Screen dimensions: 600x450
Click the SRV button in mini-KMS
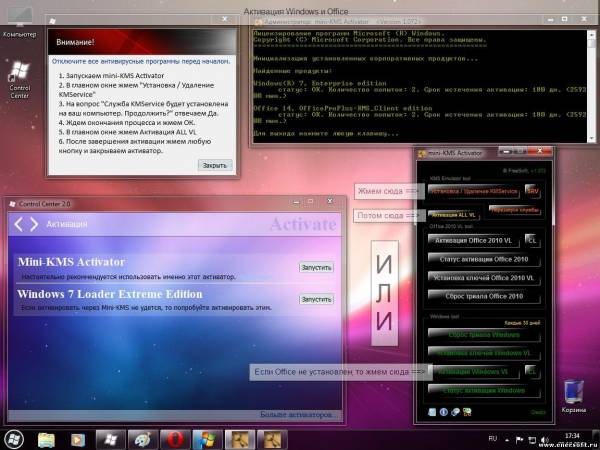pos(533,191)
